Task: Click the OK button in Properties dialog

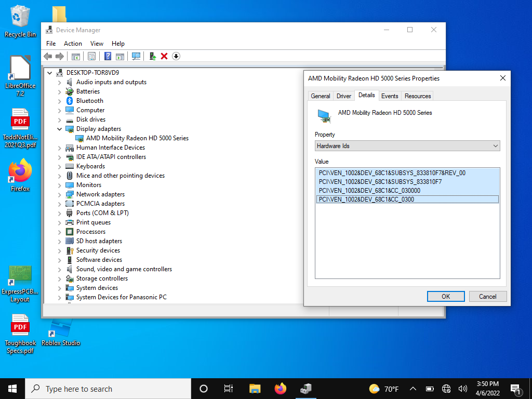Action: pos(446,297)
